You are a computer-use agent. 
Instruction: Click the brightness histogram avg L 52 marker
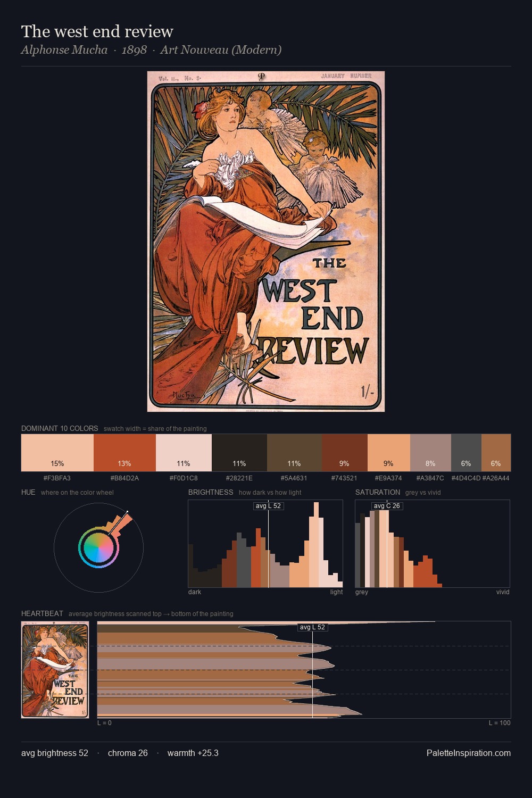coord(269,506)
